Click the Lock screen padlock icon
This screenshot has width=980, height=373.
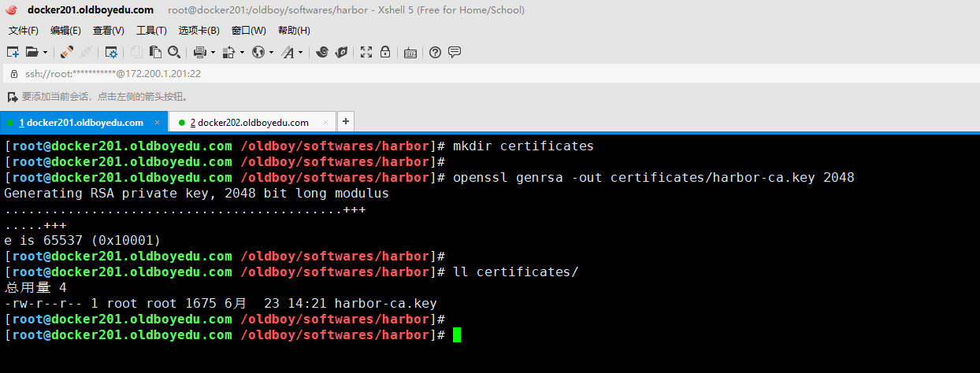coord(385,52)
